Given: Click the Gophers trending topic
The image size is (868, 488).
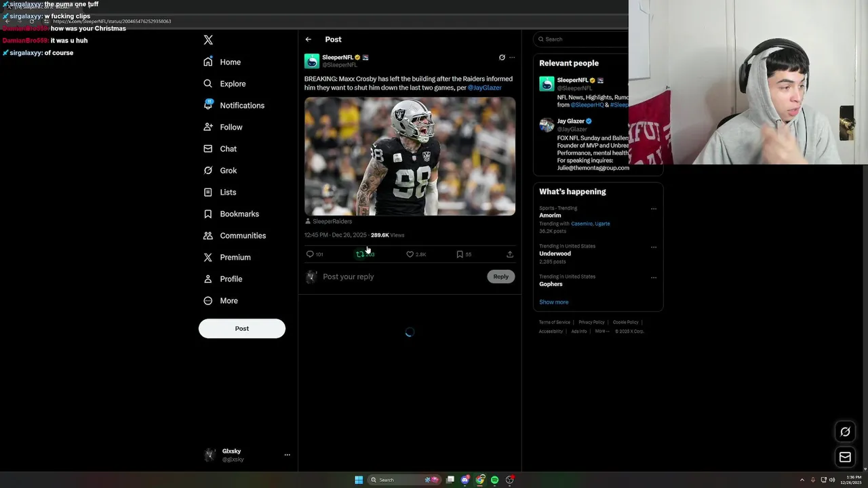Looking at the screenshot, I should pos(551,284).
